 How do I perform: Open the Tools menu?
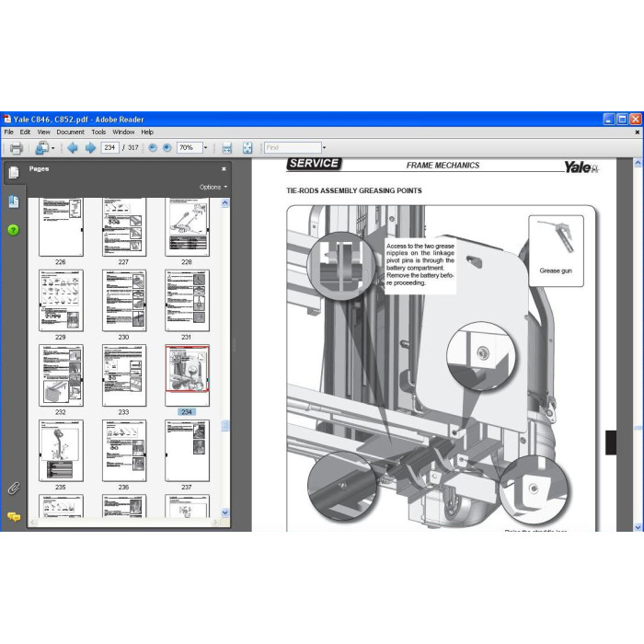[x=98, y=132]
